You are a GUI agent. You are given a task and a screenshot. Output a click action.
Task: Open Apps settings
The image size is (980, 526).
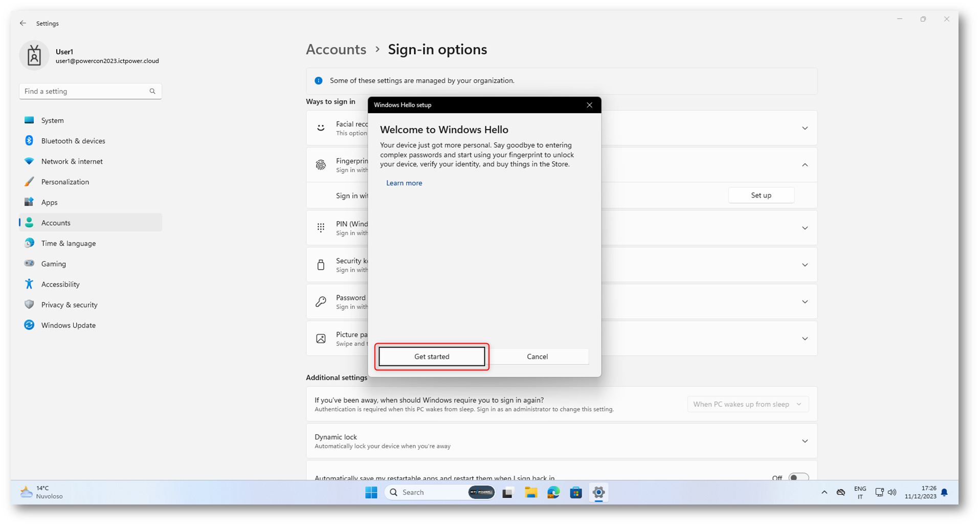click(91, 202)
